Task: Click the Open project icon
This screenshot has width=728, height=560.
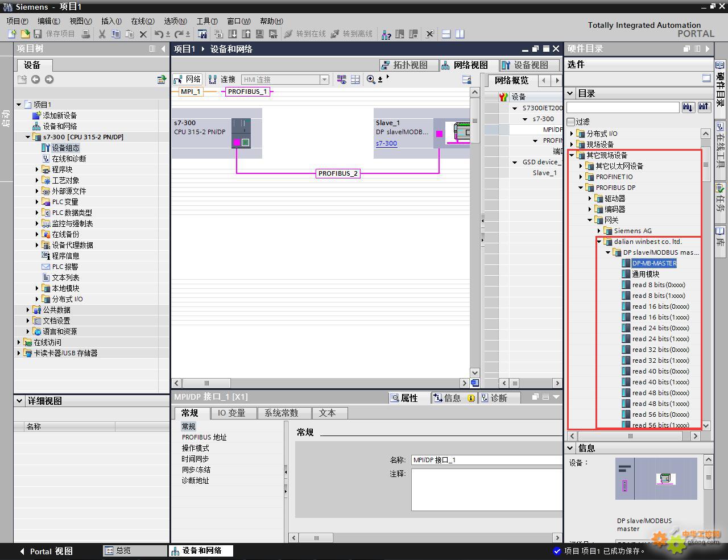Action: tap(24, 34)
